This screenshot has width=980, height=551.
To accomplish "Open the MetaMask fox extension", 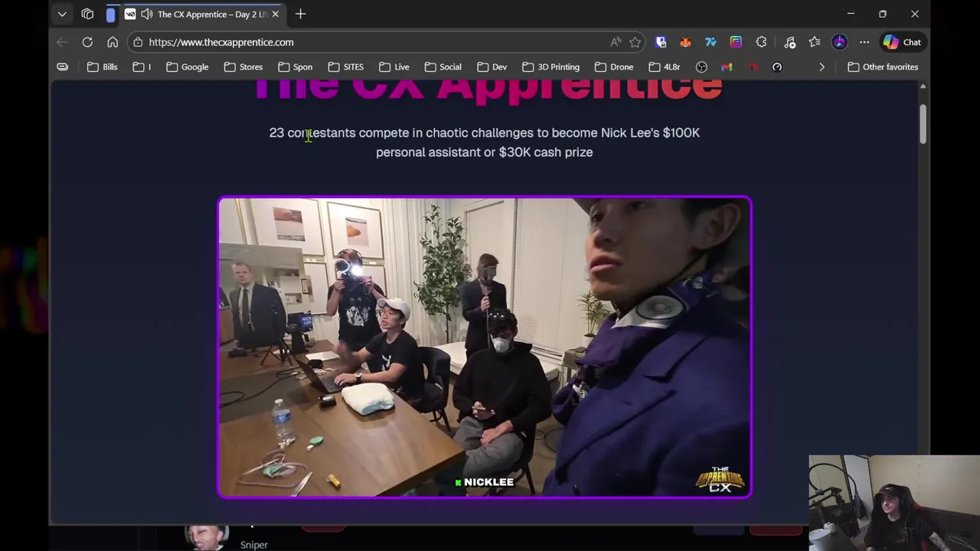I will [685, 42].
